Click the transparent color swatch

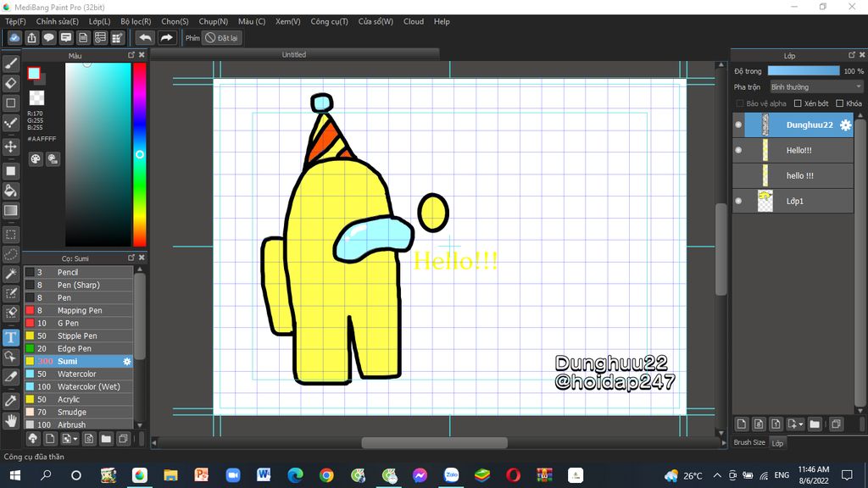coord(36,98)
